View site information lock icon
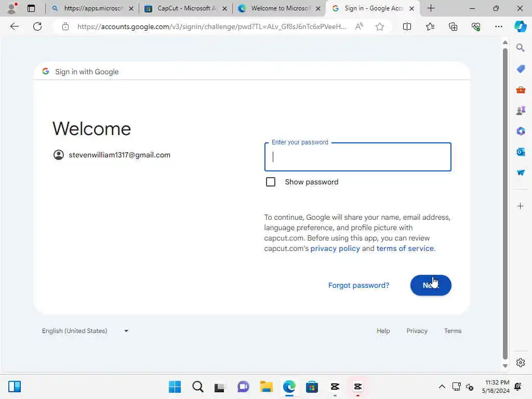The height and width of the screenshot is (399, 532). (x=65, y=26)
